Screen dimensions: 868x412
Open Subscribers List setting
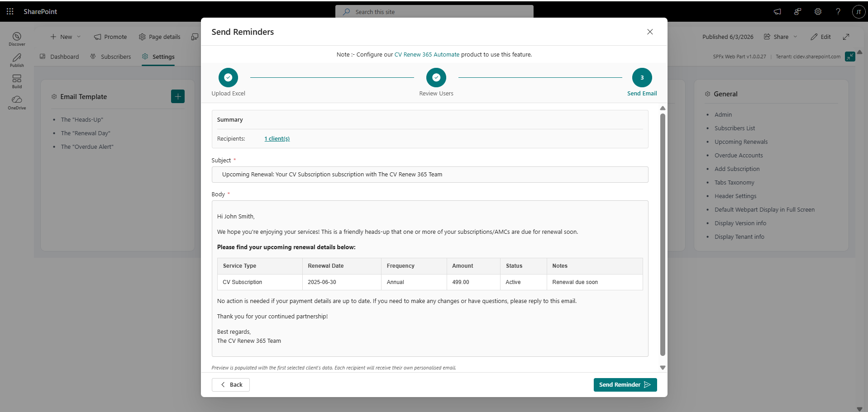(735, 128)
